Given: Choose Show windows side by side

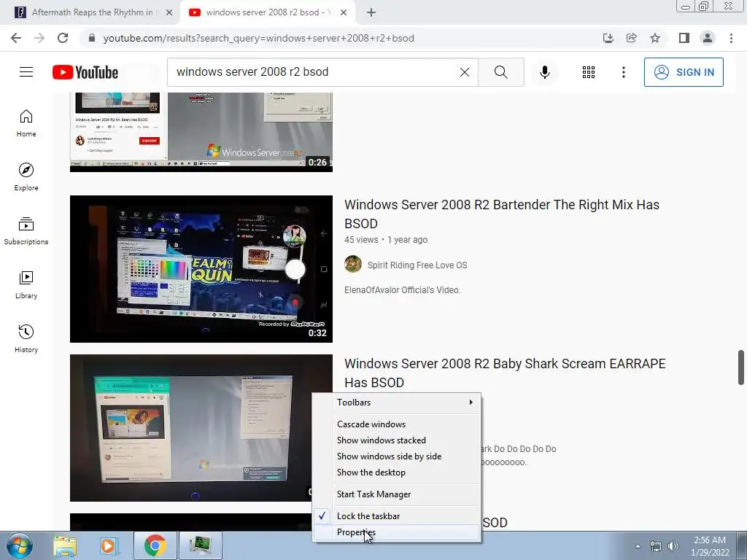Looking at the screenshot, I should [x=396, y=456].
